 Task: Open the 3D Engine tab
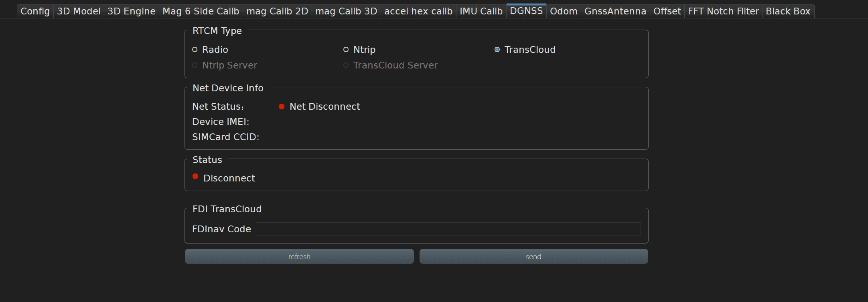click(x=131, y=11)
